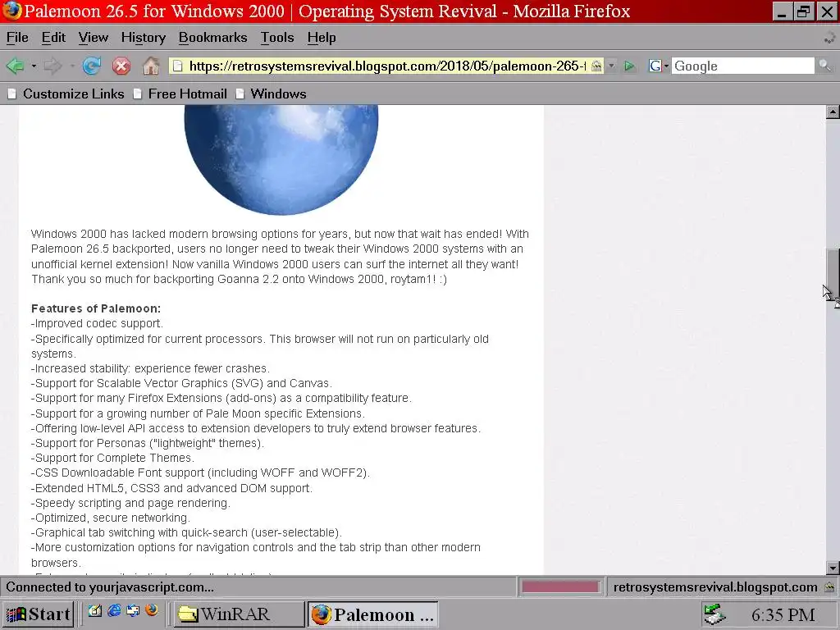The width and height of the screenshot is (840, 630).
Task: Click the '-Improved codec support.' line
Action: point(97,323)
